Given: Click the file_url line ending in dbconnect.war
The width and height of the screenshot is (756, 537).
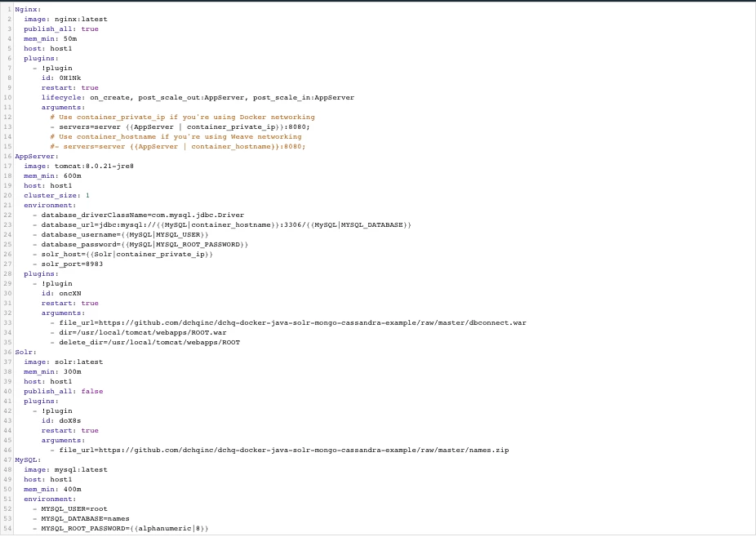Looking at the screenshot, I should pyautogui.click(x=288, y=323).
